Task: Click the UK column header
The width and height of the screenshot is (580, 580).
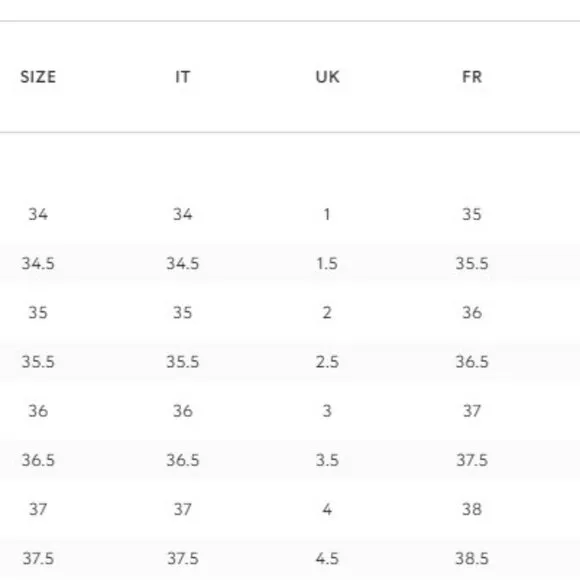Action: (x=327, y=77)
